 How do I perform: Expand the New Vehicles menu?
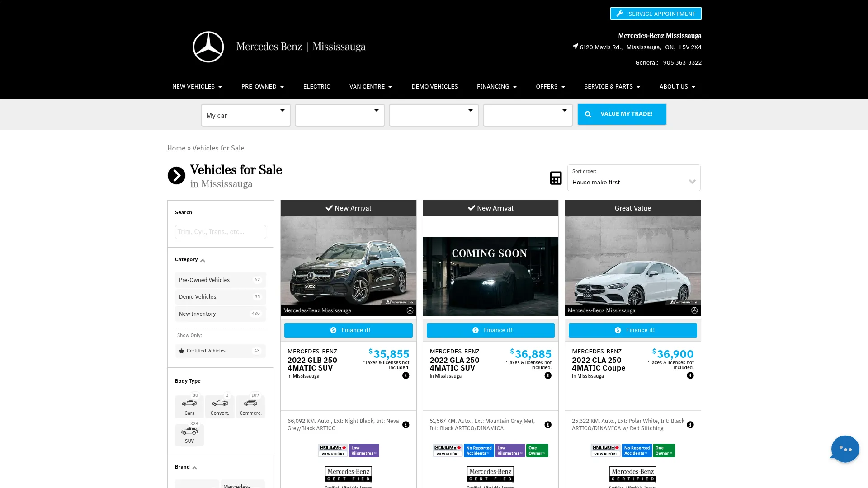[197, 87]
